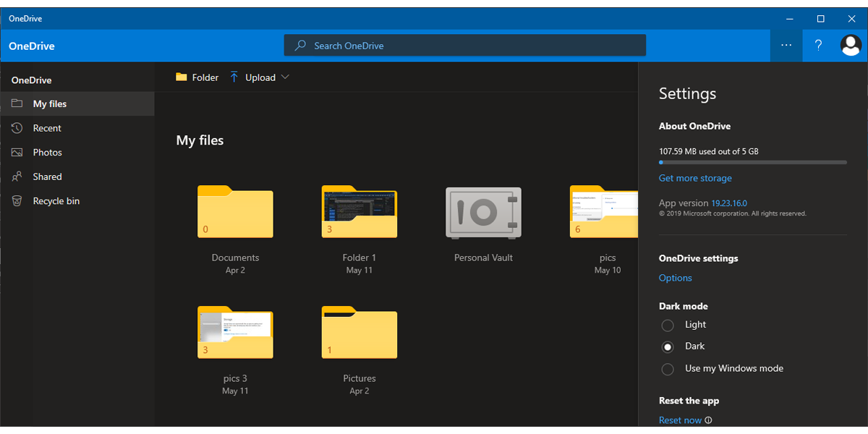The width and height of the screenshot is (868, 434).
Task: Click the Get more storage link
Action: coord(695,177)
